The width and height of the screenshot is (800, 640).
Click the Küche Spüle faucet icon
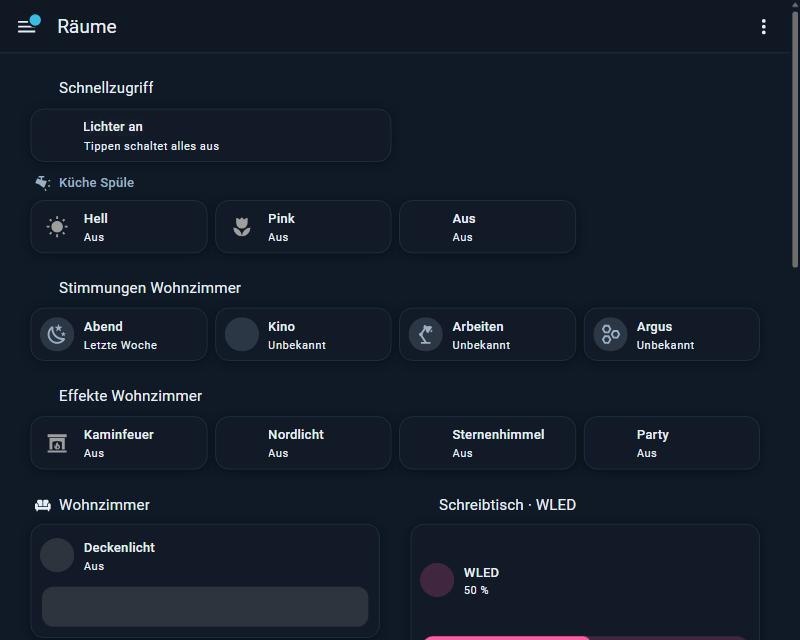(42, 183)
